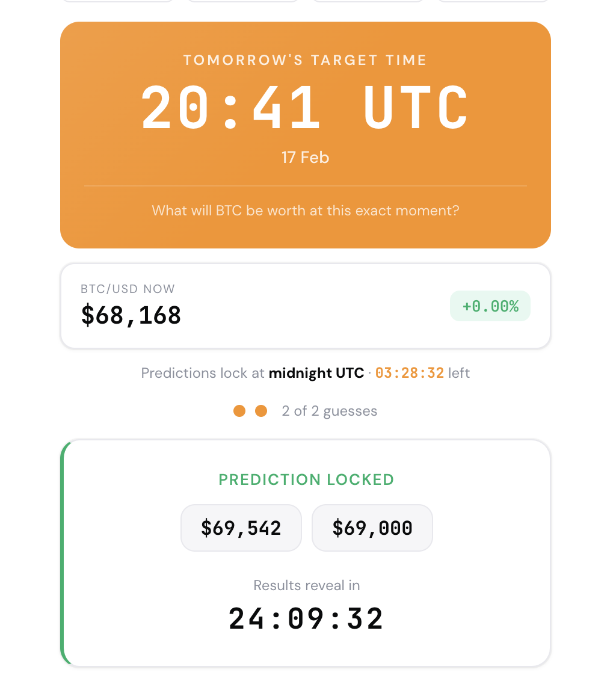616x681 pixels.
Task: Select the leftmost card at the top edge
Action: coord(117,1)
